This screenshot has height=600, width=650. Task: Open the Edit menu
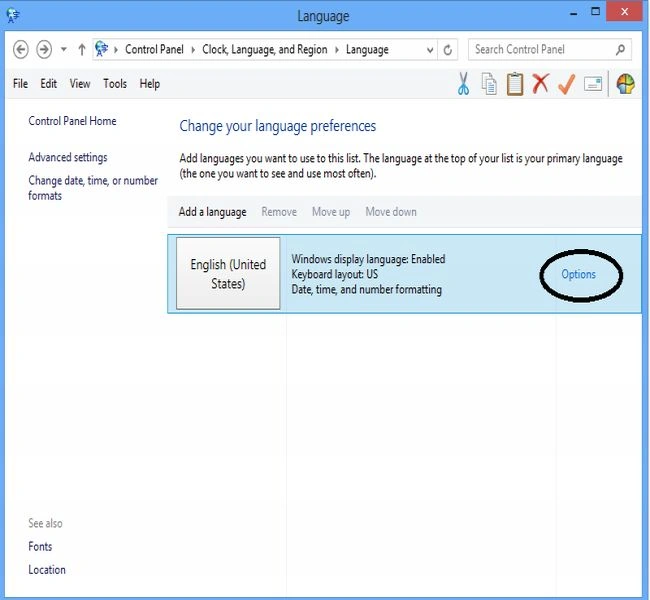tap(49, 84)
